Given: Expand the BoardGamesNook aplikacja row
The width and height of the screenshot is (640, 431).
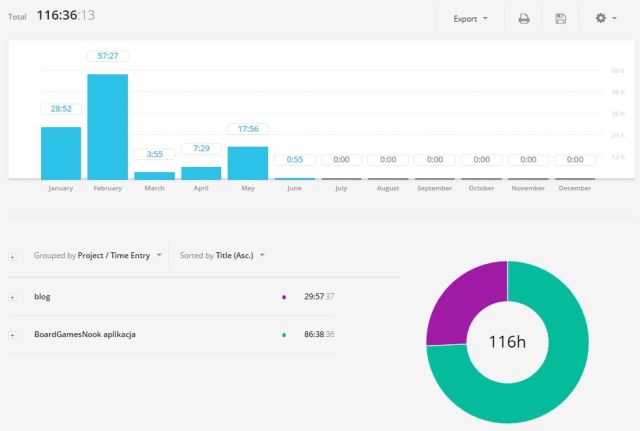Looking at the screenshot, I should (12, 334).
